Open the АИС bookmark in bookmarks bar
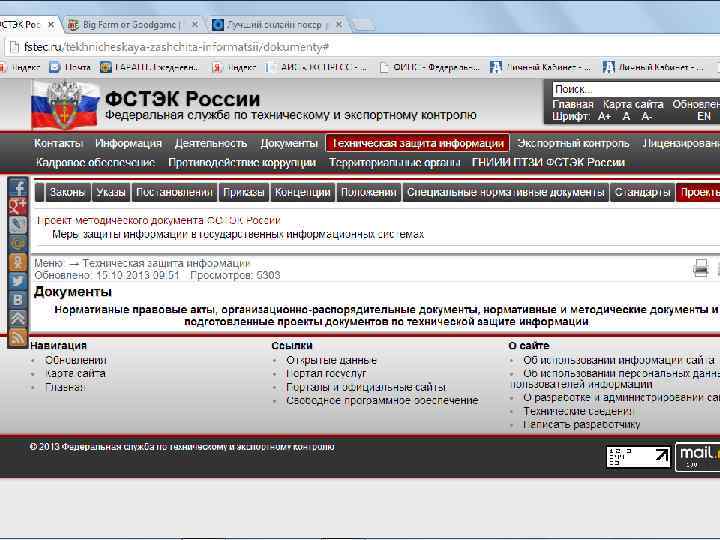This screenshot has height=540, width=720. pos(317,68)
